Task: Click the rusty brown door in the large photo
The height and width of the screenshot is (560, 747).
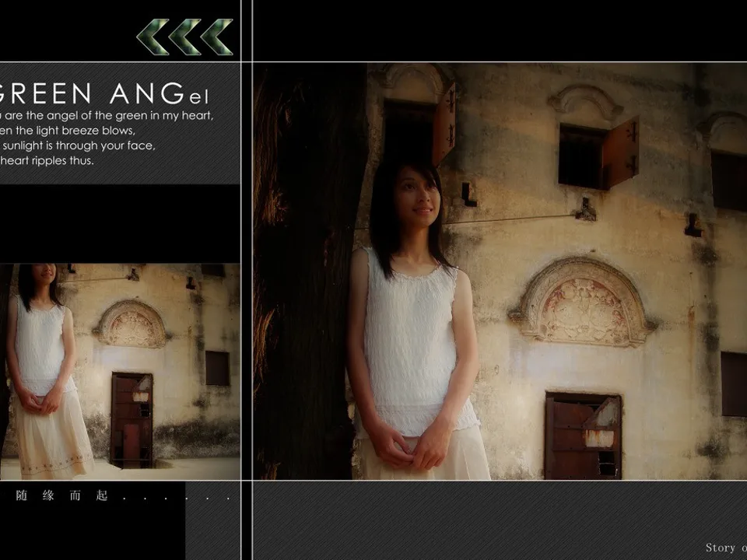Action: [x=583, y=436]
